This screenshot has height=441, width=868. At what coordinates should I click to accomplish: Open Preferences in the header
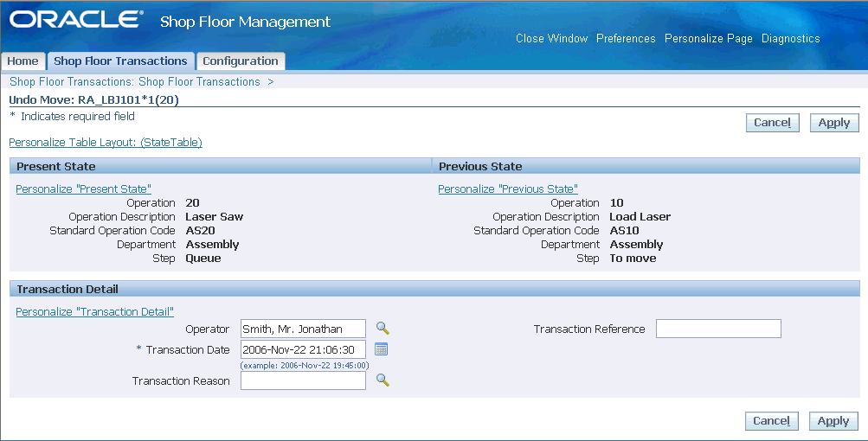point(626,38)
